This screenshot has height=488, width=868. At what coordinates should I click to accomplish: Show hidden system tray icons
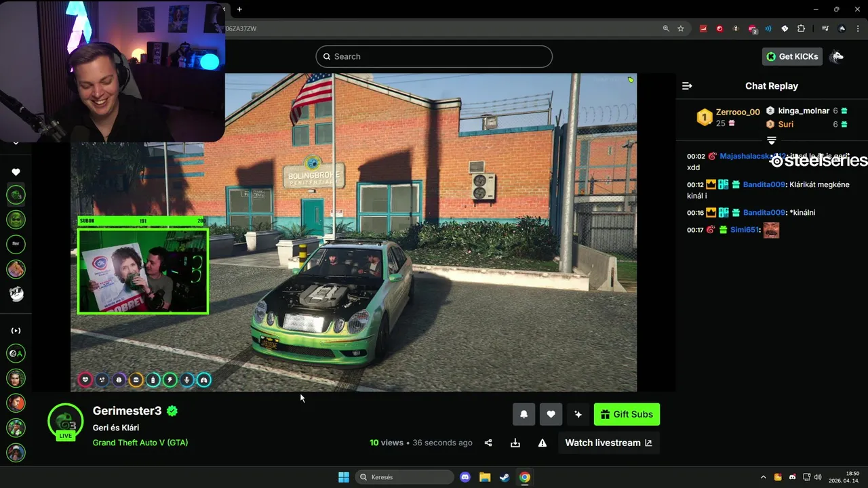pos(763,477)
